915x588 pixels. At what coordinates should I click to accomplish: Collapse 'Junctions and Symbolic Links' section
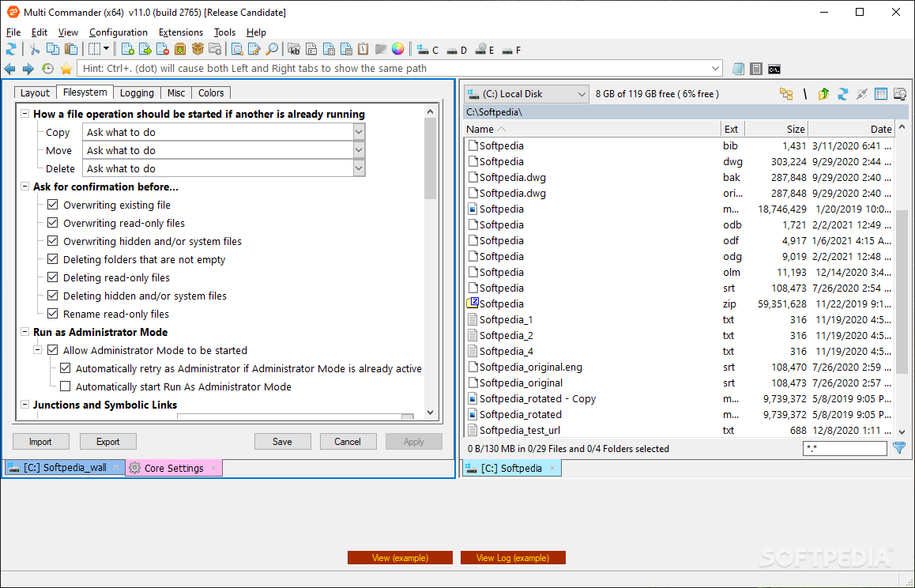25,405
